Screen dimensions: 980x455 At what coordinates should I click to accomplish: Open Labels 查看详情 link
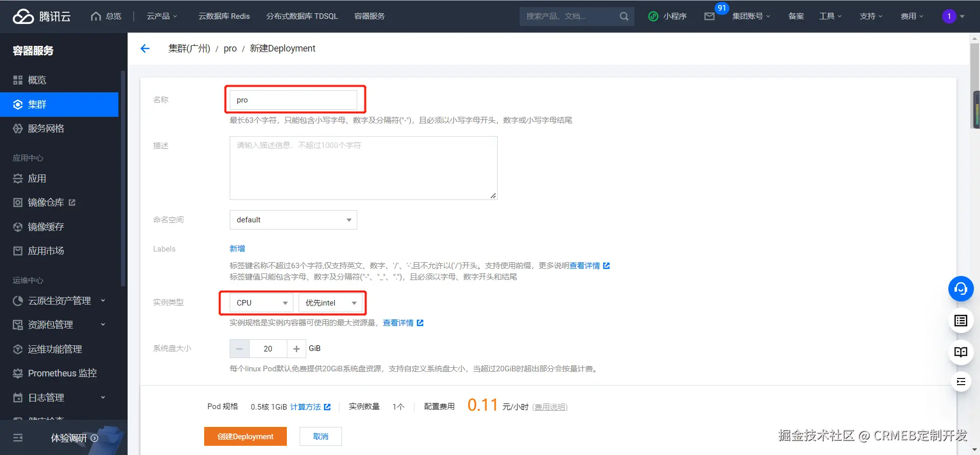click(590, 266)
